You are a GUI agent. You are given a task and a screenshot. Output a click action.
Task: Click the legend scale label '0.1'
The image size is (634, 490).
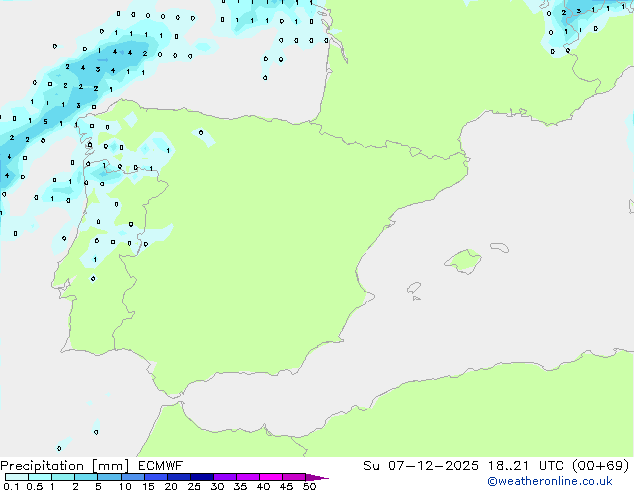point(11,486)
